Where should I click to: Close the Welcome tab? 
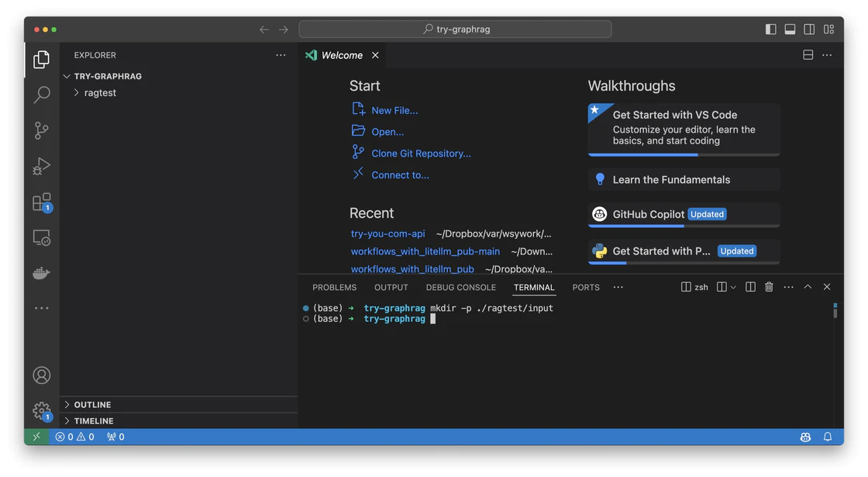pos(375,55)
